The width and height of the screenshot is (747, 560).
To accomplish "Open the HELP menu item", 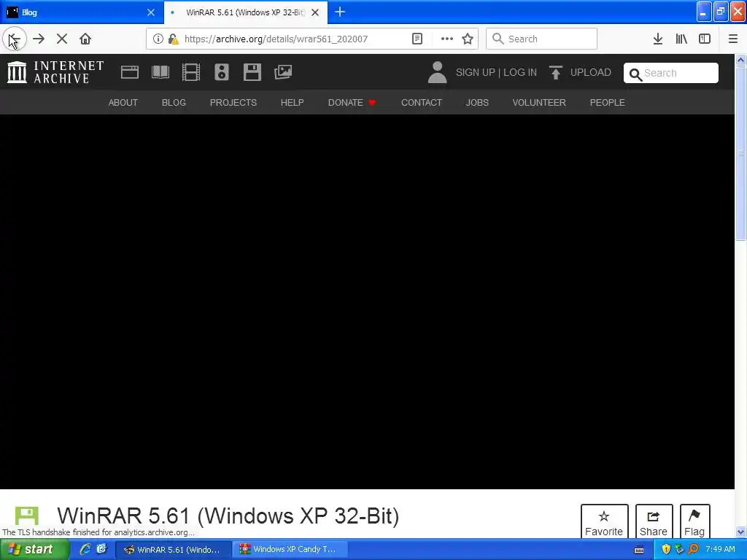I will coord(292,102).
